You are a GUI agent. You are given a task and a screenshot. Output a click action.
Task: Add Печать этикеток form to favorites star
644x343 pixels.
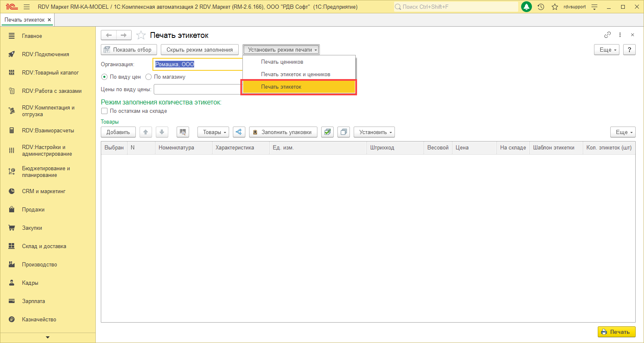141,35
